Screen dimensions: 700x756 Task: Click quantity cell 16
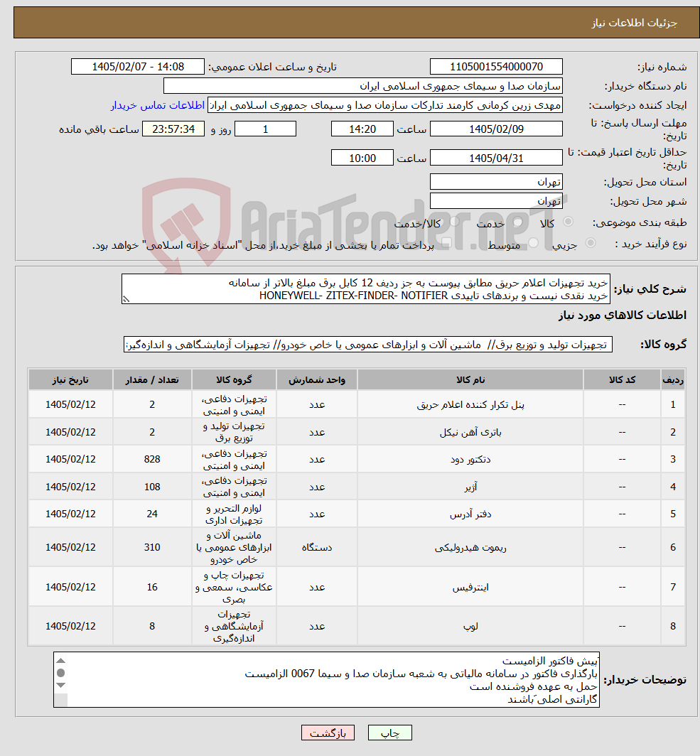(x=152, y=587)
